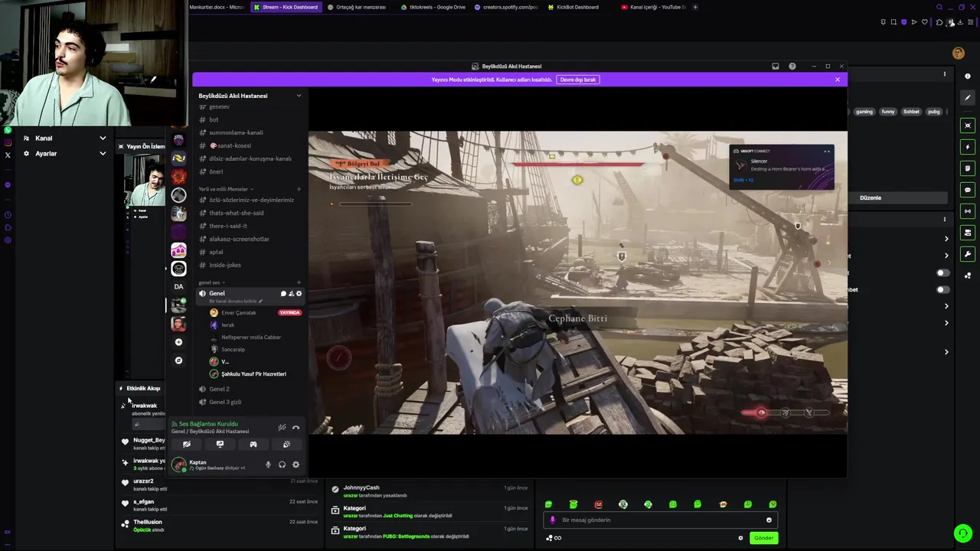980x551 pixels.
Task: Open the Beyliküzü Akıl Hastanesi server dropdown
Action: [x=250, y=96]
